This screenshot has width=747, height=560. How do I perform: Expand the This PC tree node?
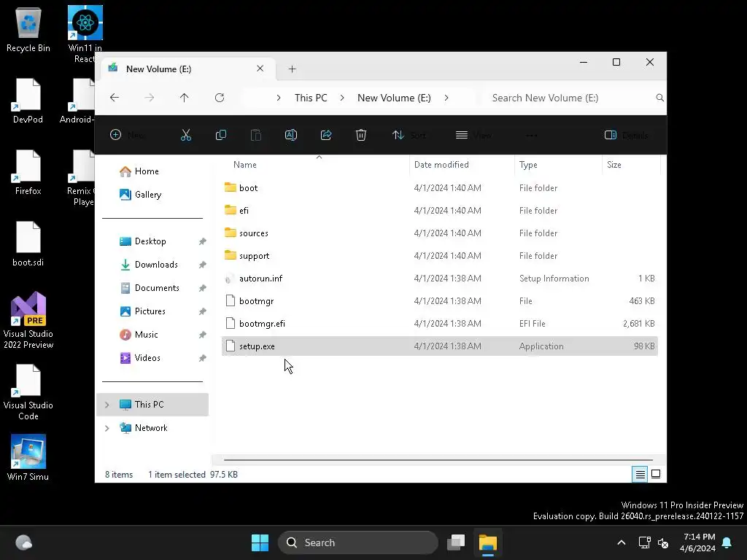click(x=107, y=405)
